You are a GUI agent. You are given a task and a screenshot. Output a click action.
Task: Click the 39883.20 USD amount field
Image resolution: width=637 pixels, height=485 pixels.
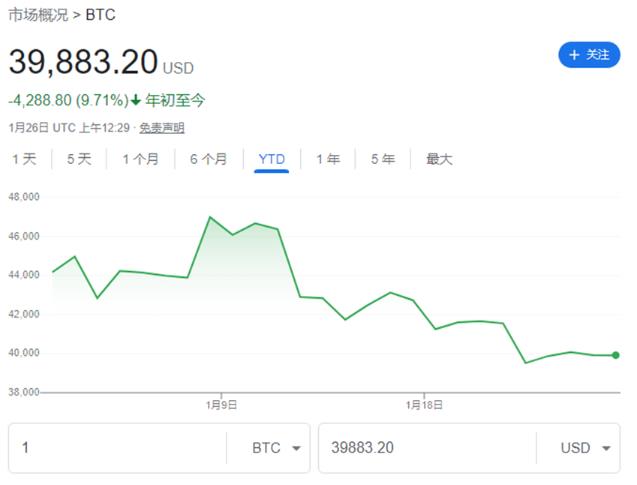click(x=427, y=448)
